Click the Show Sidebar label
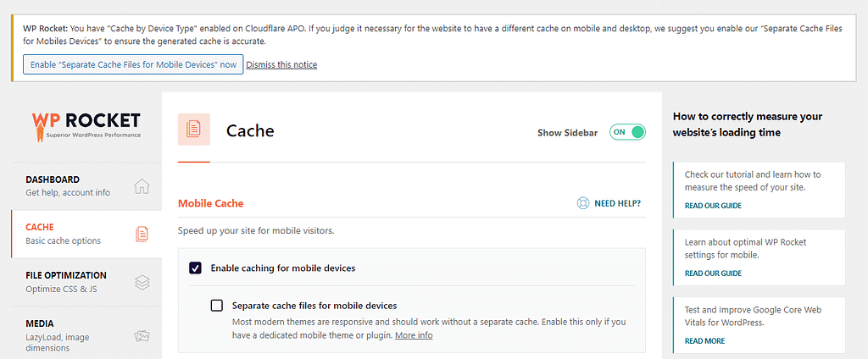The height and width of the screenshot is (359, 868). (x=567, y=133)
